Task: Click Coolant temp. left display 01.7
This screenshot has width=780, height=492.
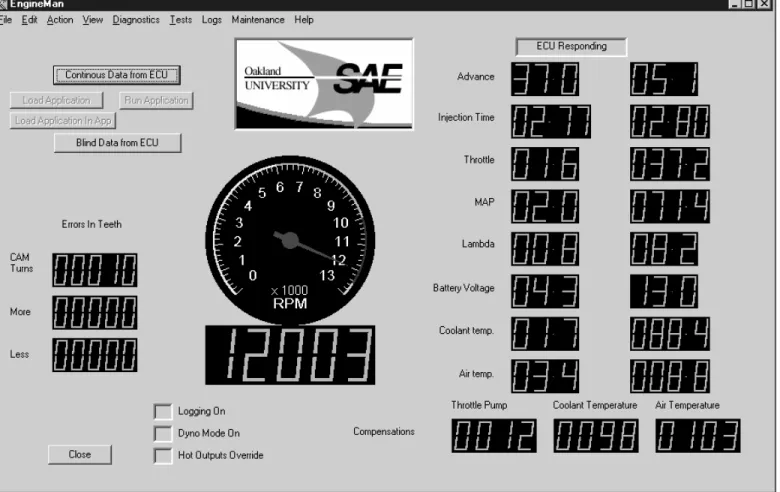Action: coord(545,334)
